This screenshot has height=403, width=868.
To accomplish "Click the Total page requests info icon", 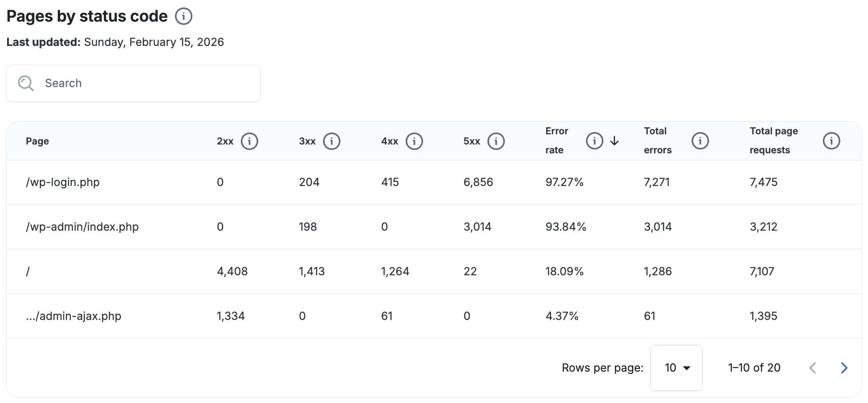I will pyautogui.click(x=831, y=141).
